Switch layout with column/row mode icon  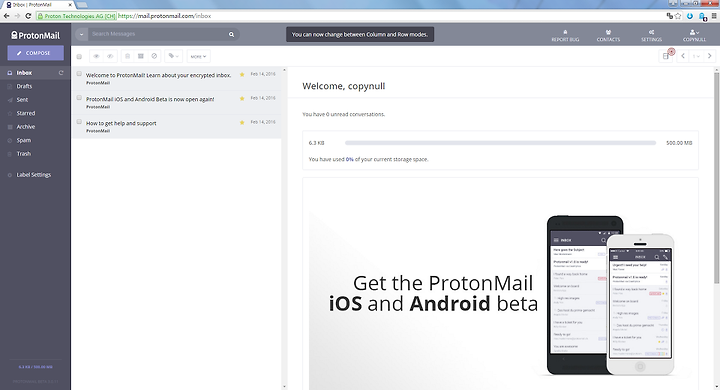666,56
